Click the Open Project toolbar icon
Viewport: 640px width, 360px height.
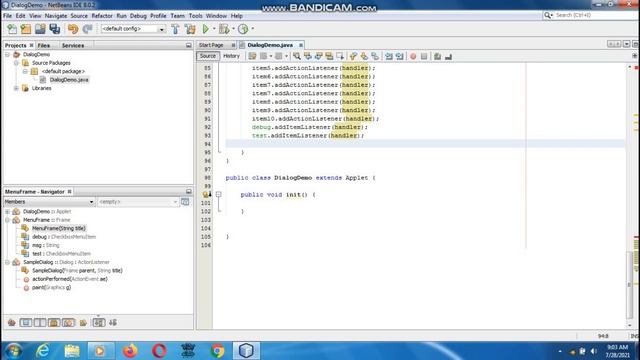(x=40, y=29)
